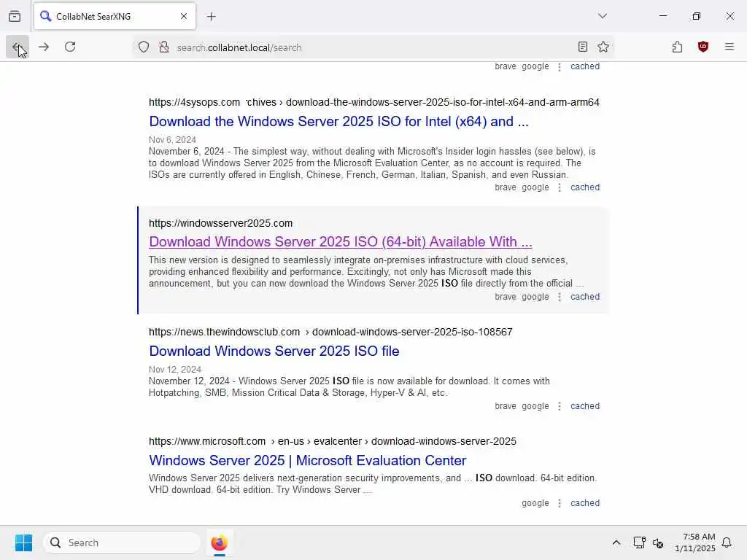This screenshot has width=747, height=560.
Task: Go back to the previous page
Action: point(18,47)
